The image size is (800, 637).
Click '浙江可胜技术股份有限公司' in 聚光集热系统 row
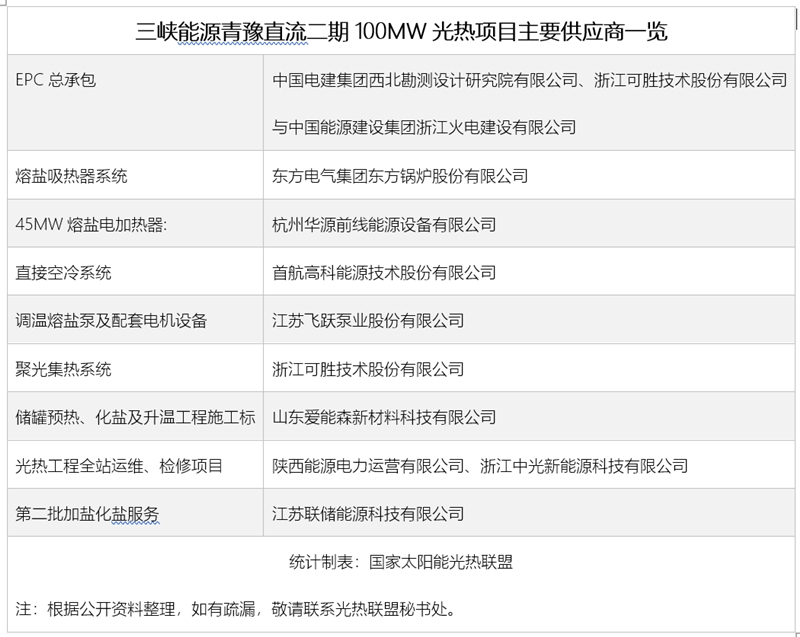coord(529,368)
